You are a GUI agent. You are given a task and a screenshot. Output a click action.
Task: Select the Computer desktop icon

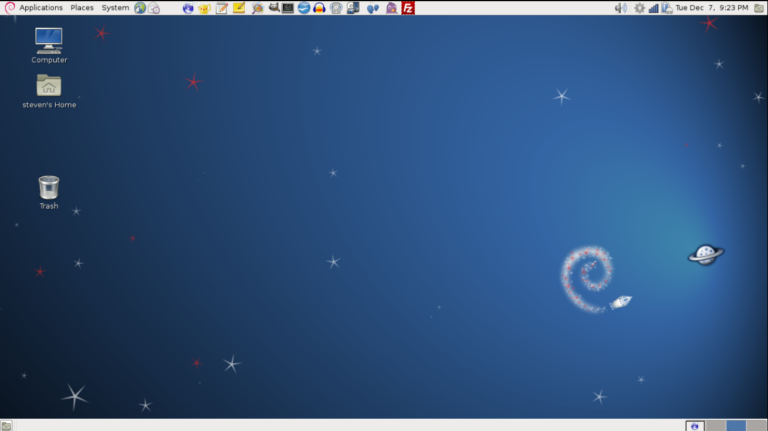pos(49,46)
